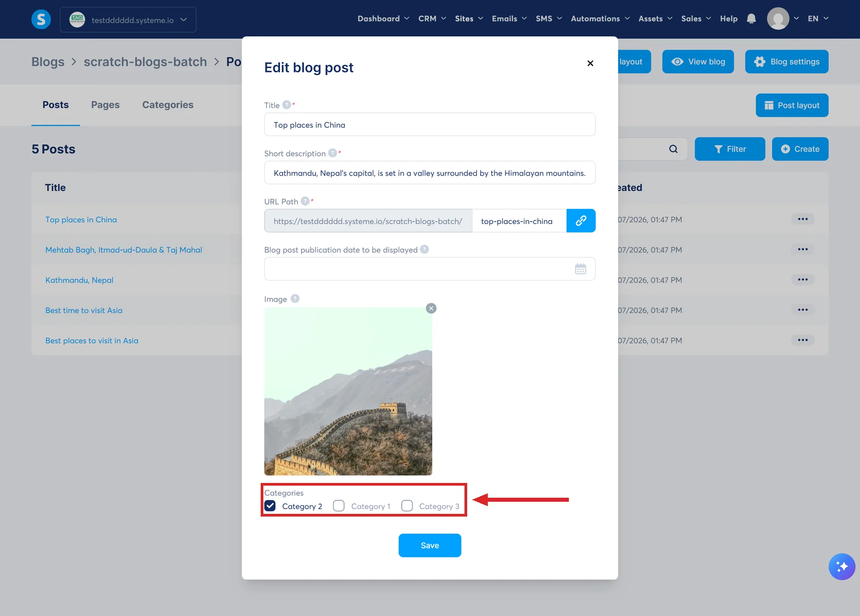Expand the Sales menu
This screenshot has height=616, width=860.
click(x=696, y=19)
